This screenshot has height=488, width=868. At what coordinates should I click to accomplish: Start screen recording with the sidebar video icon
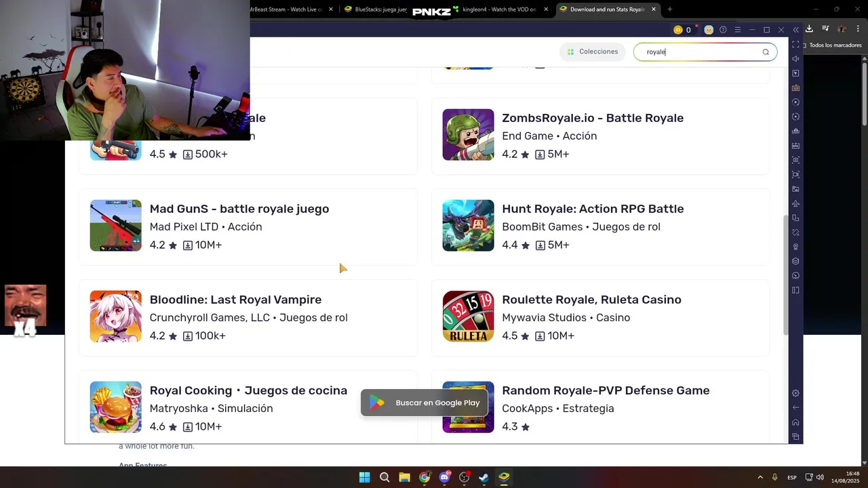(795, 175)
